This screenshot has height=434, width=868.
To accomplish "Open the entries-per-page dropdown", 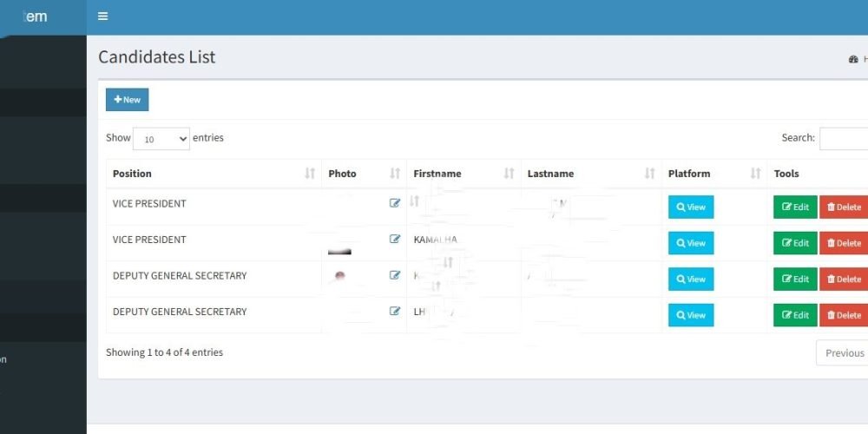I will 161,139.
